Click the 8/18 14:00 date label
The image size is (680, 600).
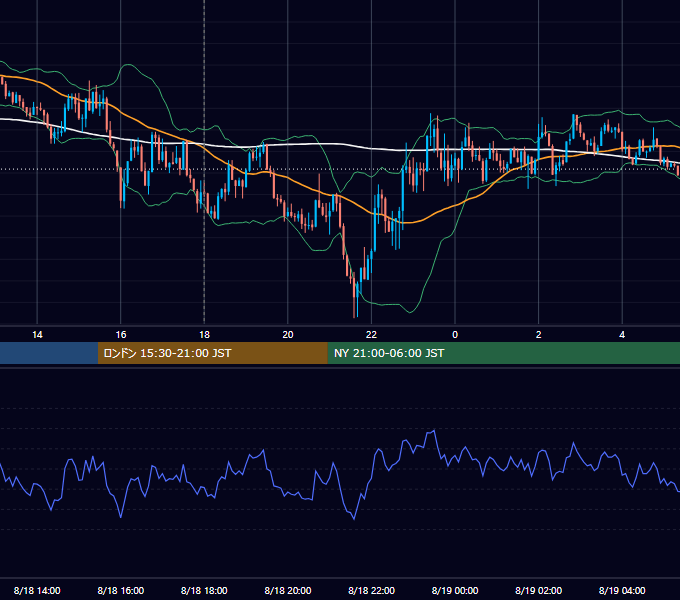coord(37,590)
